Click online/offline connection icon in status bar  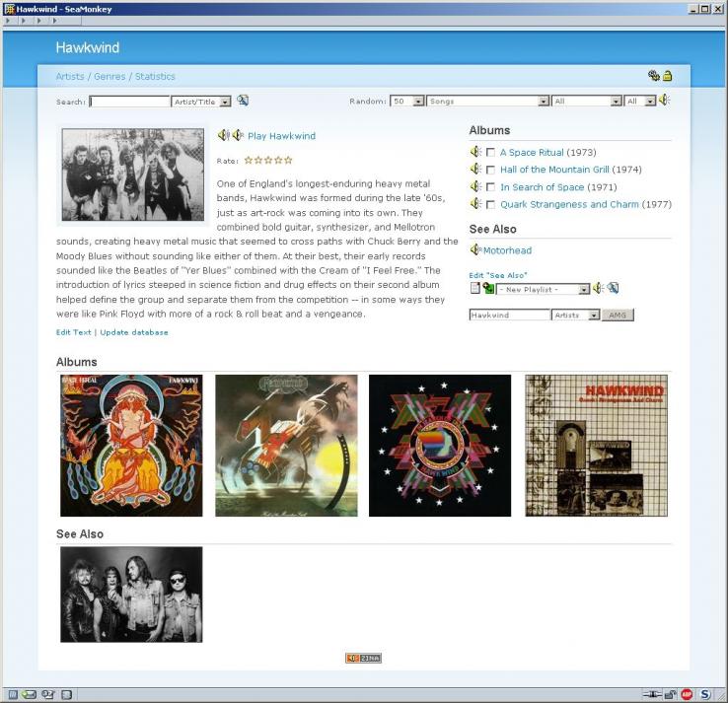652,695
